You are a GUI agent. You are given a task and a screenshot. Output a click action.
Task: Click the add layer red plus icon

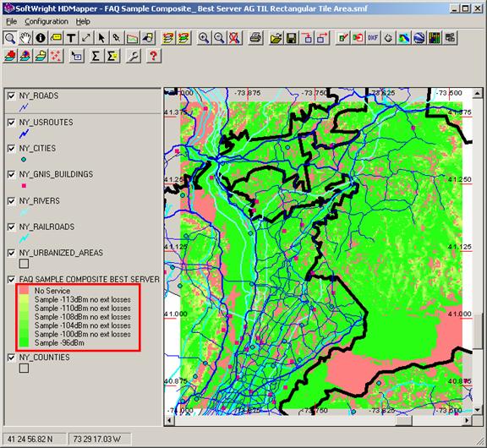pos(10,56)
